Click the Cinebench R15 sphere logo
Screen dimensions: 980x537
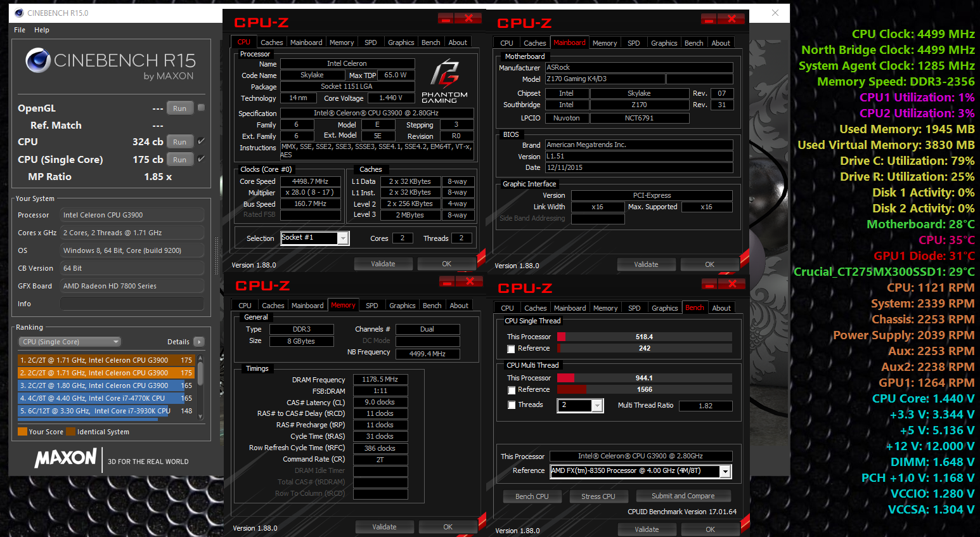pyautogui.click(x=38, y=60)
